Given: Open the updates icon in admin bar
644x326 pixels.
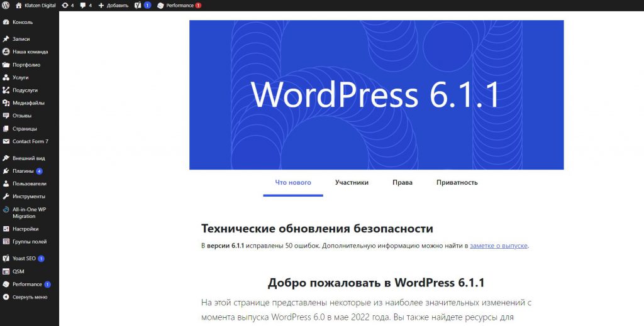Looking at the screenshot, I should pyautogui.click(x=65, y=5).
